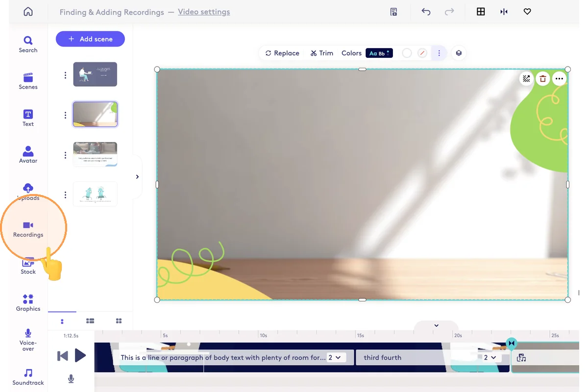Click the home icon
Viewport: 588px width, 392px height.
(x=28, y=12)
